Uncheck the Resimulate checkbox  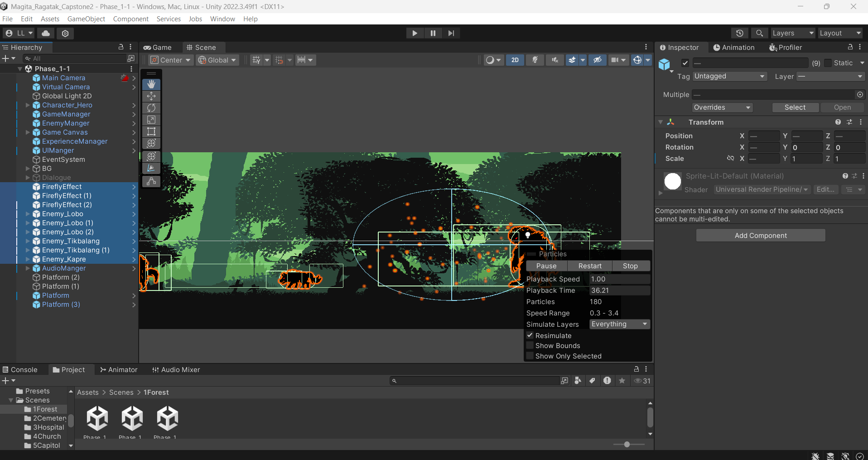click(x=530, y=335)
